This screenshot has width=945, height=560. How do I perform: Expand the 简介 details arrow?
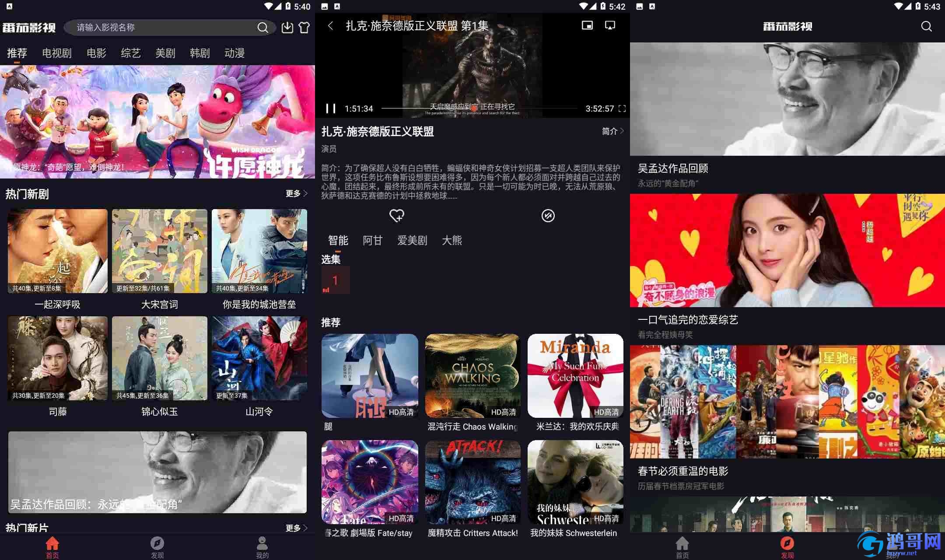coord(612,131)
